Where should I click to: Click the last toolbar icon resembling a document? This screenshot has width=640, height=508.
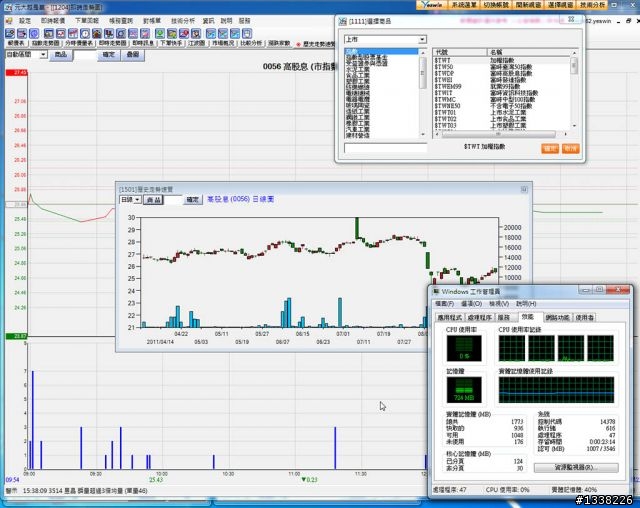point(247,33)
